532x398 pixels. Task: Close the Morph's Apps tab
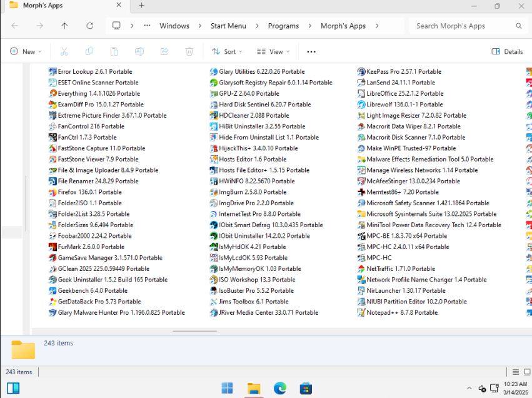[x=119, y=5]
